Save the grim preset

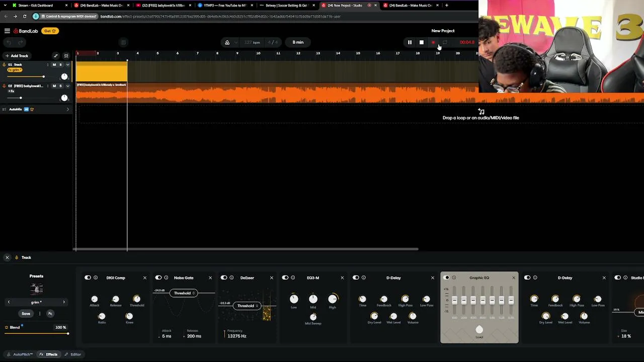point(26,314)
